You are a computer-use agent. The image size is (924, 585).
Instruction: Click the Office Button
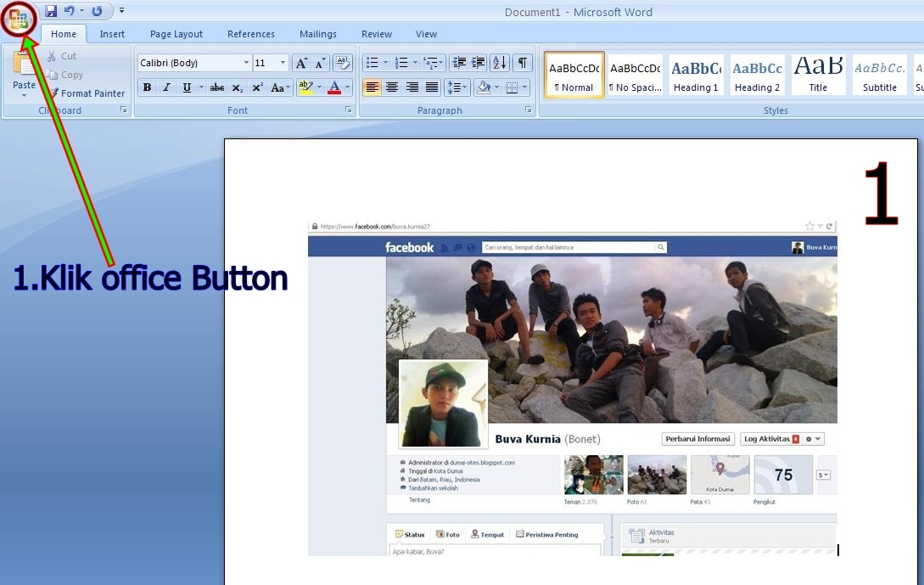click(19, 19)
